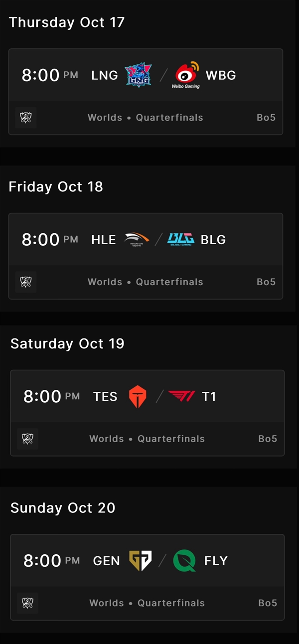Click "Worlds • Quarterfinals" text in HLE–BLG card
Viewport: 299px width, 644px height.
click(x=146, y=282)
